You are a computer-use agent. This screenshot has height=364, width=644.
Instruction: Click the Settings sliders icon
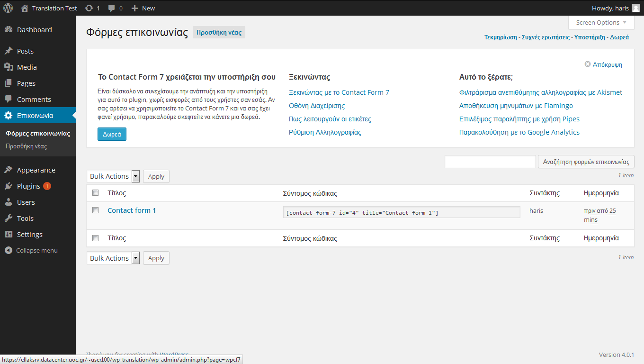[x=9, y=234]
